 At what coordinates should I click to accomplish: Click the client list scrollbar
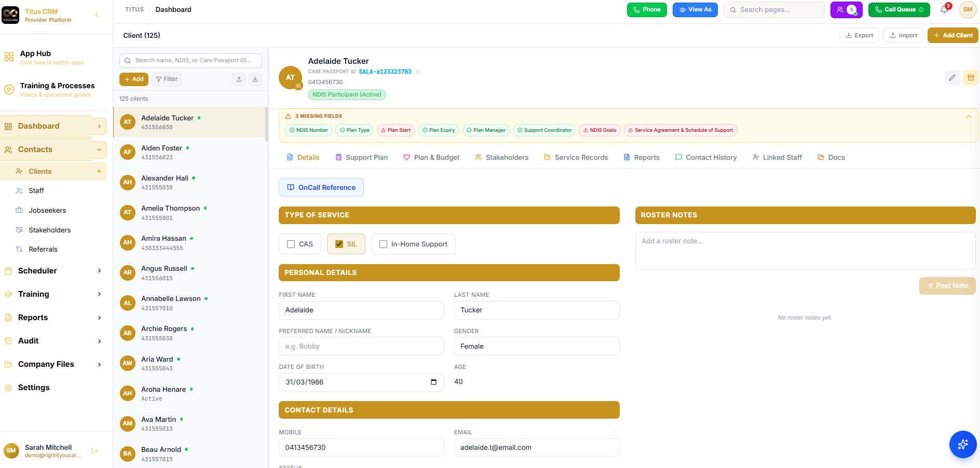click(266, 125)
